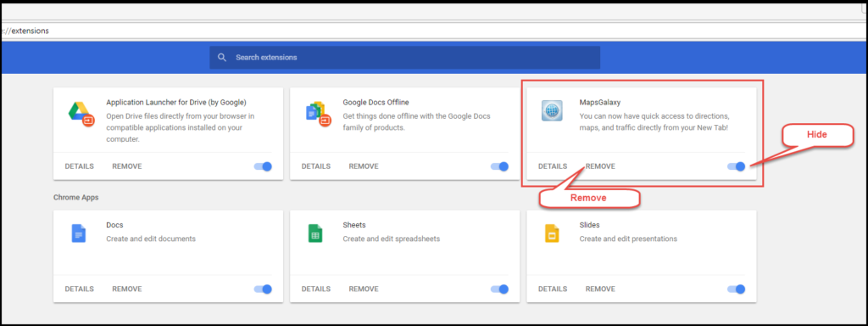Toggle the Slides app switch
This screenshot has height=326, width=868.
(x=737, y=289)
